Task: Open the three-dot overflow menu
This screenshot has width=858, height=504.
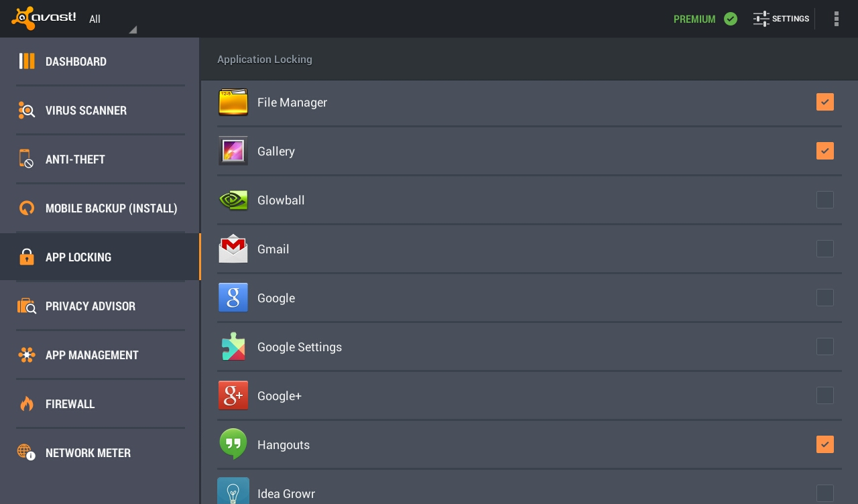Action: click(x=837, y=19)
